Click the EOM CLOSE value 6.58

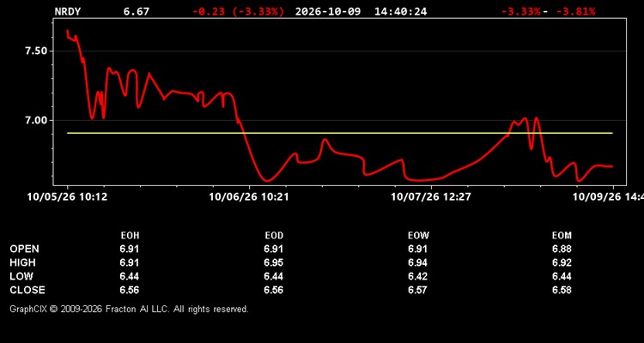(x=562, y=290)
